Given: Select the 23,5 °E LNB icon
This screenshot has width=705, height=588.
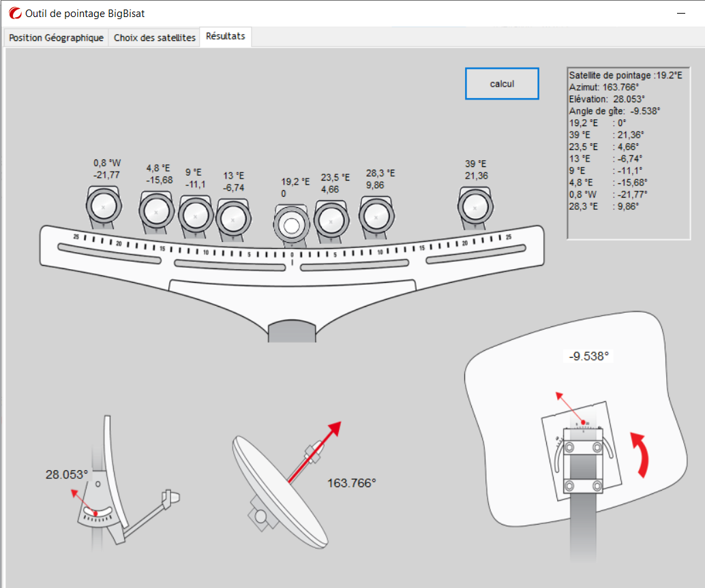Looking at the screenshot, I should 331,219.
